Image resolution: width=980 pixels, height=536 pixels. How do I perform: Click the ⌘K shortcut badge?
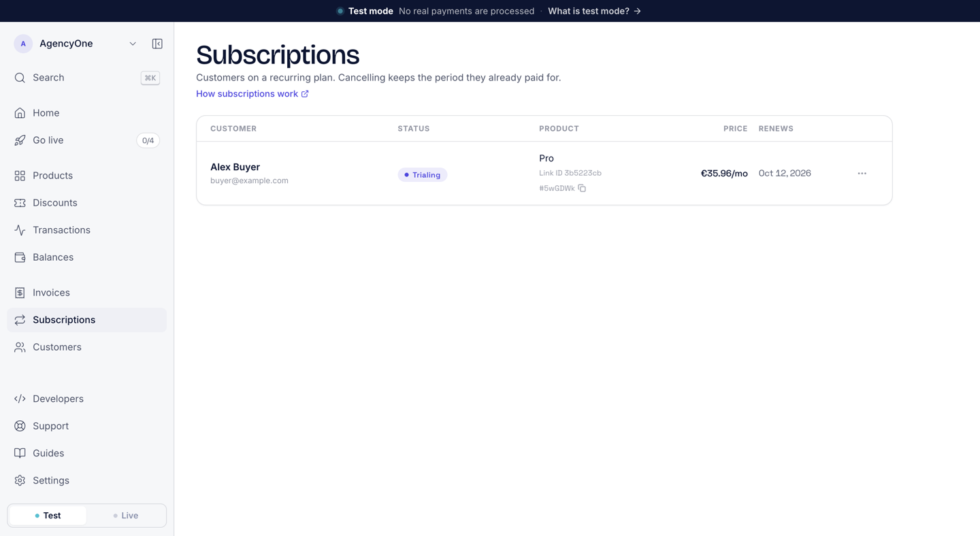click(150, 78)
